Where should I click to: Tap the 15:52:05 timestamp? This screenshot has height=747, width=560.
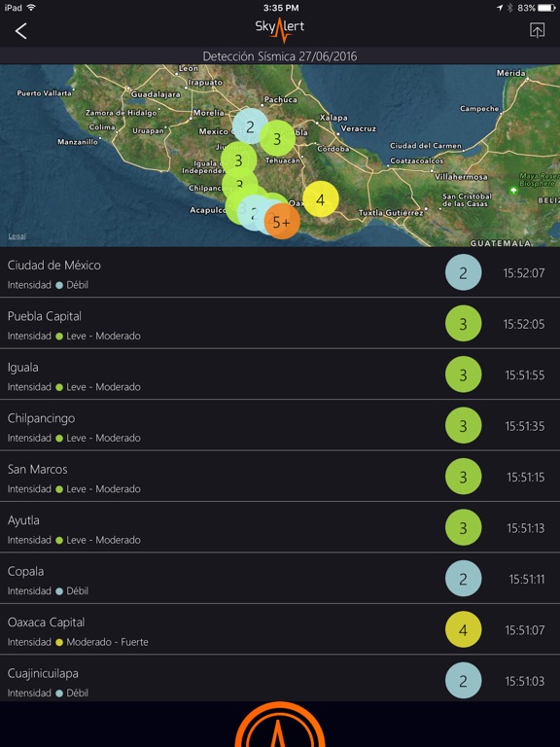coord(524,324)
